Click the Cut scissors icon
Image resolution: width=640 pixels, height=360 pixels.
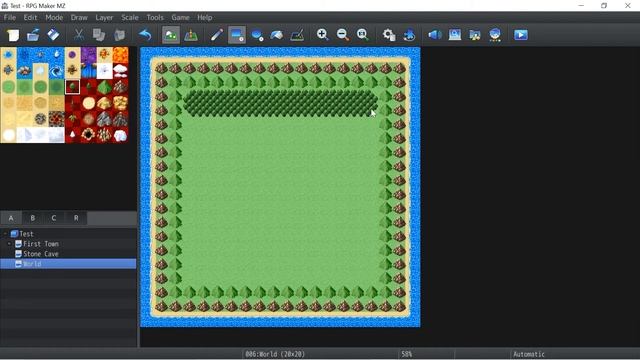pos(78,35)
